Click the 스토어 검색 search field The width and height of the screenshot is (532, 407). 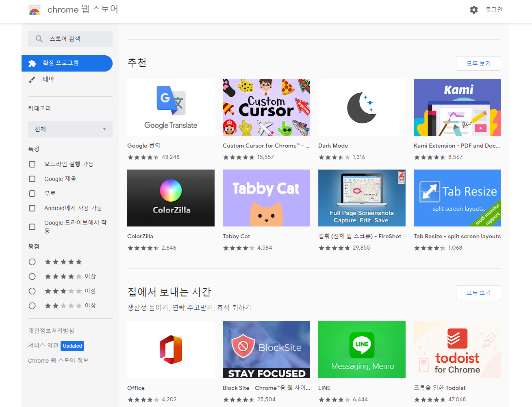coord(70,39)
